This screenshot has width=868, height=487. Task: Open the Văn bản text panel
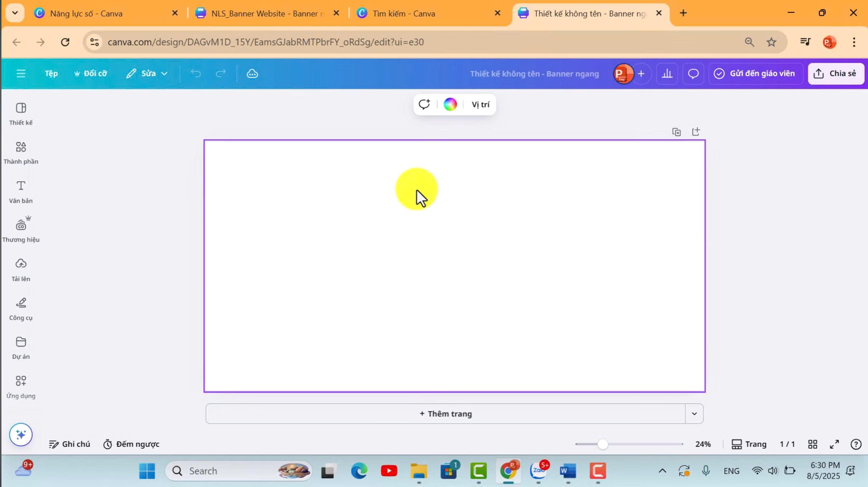point(21,192)
